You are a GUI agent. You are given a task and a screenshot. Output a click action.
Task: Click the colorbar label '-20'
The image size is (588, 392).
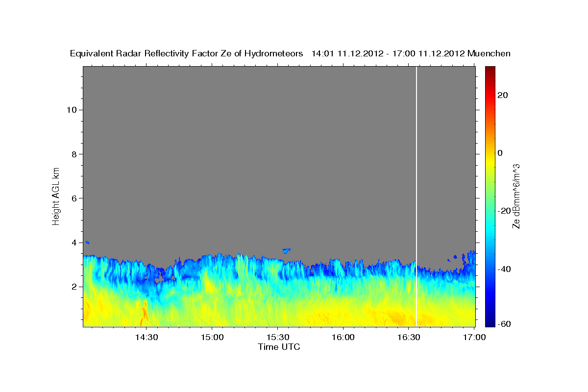click(x=504, y=211)
